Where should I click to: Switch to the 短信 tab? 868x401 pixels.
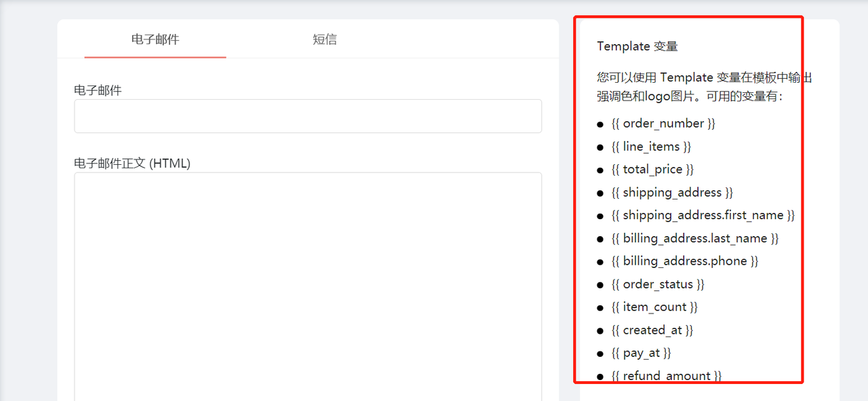click(325, 39)
